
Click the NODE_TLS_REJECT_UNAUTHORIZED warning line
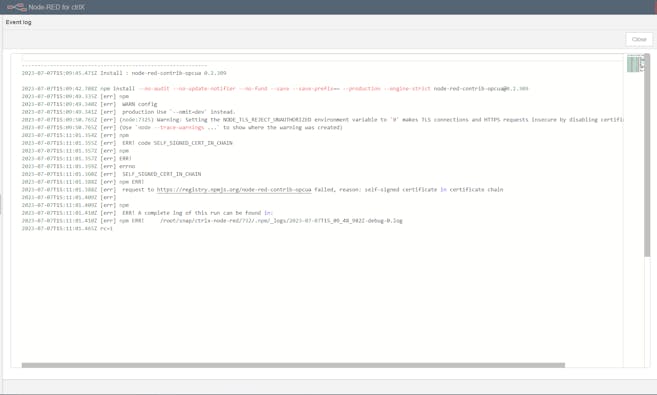(x=322, y=120)
